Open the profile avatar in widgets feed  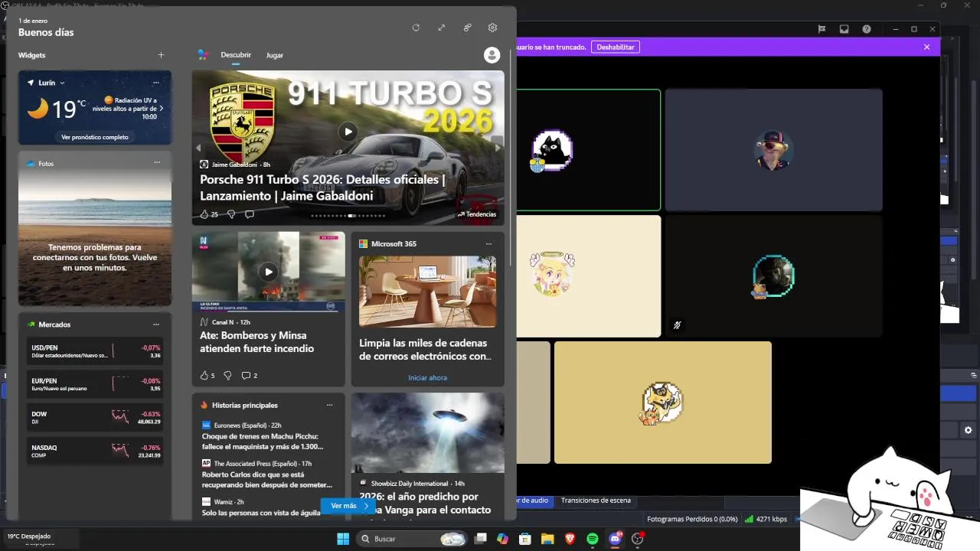click(x=492, y=55)
